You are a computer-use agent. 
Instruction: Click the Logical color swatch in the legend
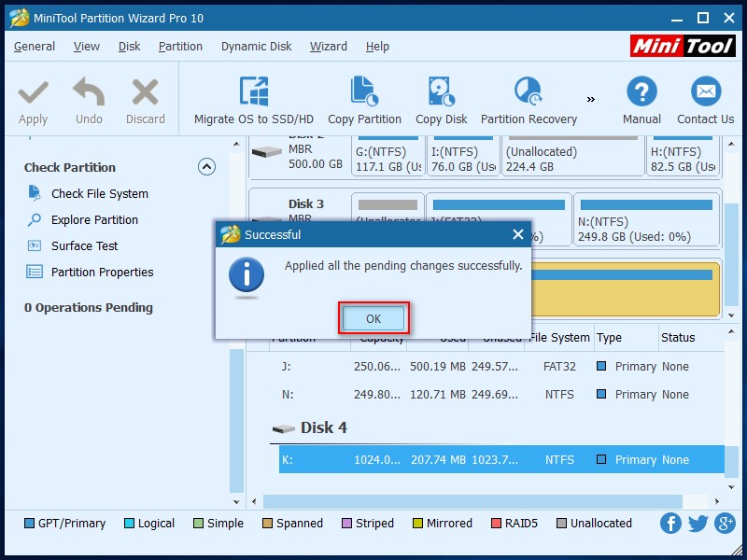click(x=130, y=524)
